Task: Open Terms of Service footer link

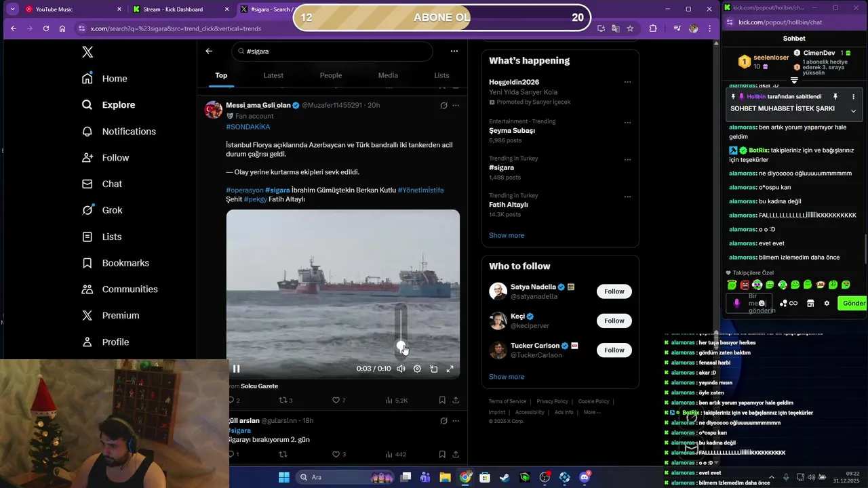Action: (508, 401)
